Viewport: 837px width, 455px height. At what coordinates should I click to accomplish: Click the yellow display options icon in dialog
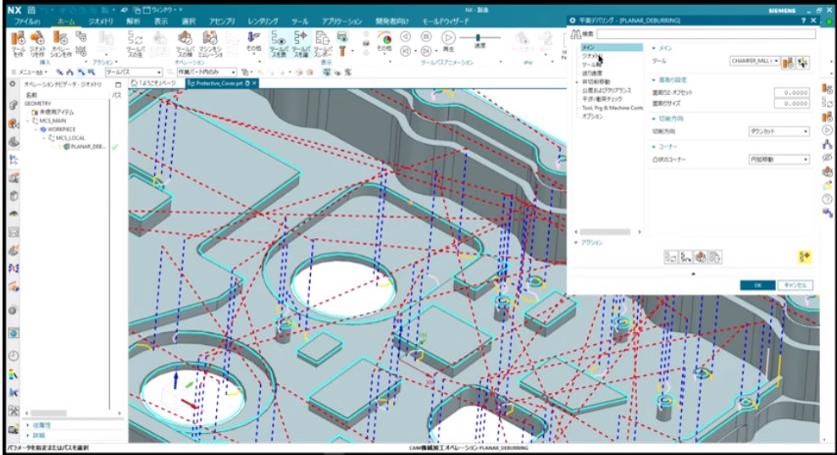click(804, 257)
